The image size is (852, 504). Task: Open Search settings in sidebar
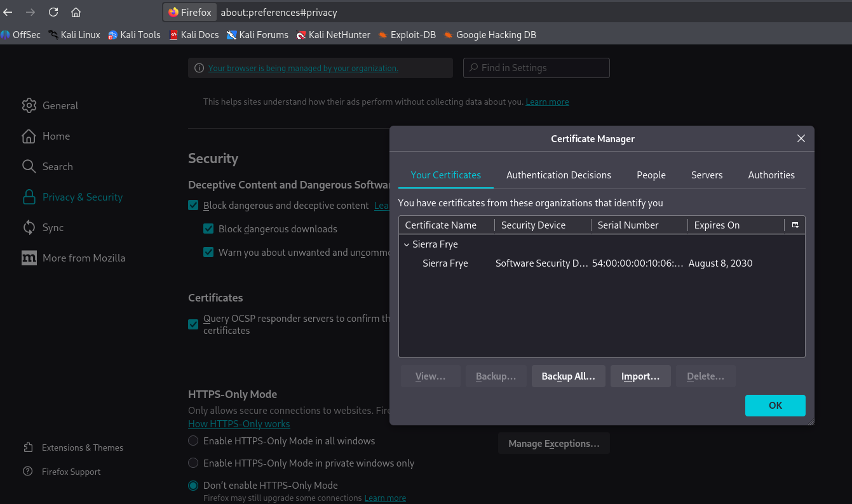[47, 166]
